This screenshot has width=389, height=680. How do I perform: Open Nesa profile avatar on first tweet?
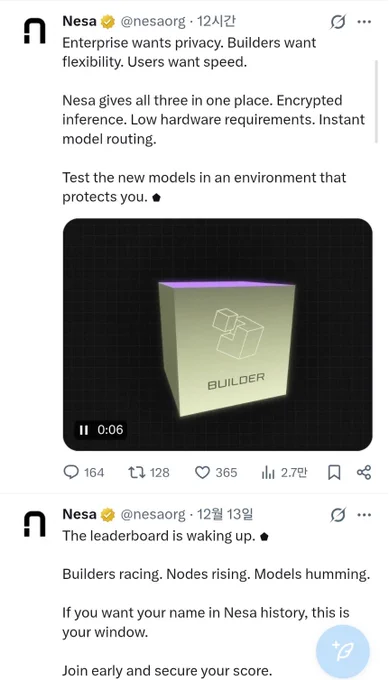point(34,31)
